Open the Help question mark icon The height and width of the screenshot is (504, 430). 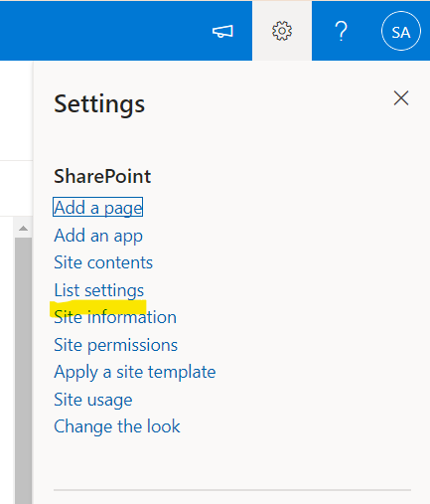point(341,31)
